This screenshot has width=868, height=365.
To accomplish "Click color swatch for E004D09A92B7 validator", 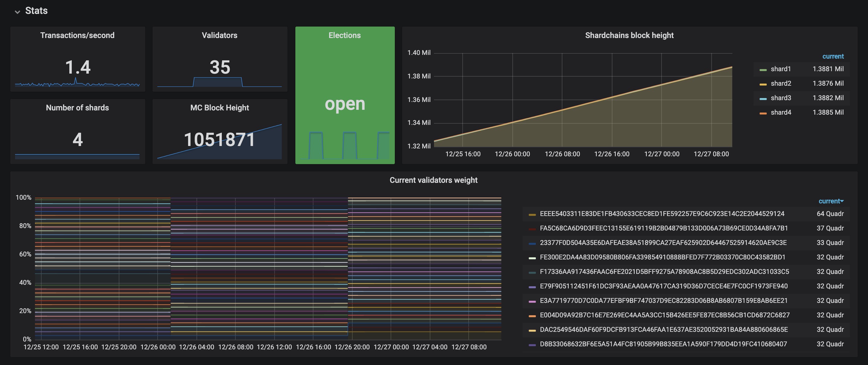I will tap(532, 316).
